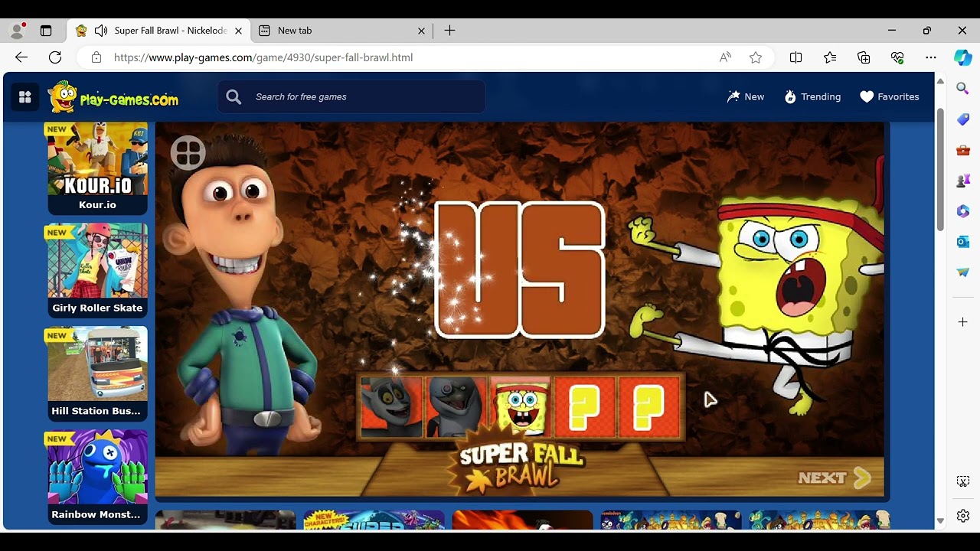The image size is (980, 551).
Task: Open the New games link
Action: [746, 97]
